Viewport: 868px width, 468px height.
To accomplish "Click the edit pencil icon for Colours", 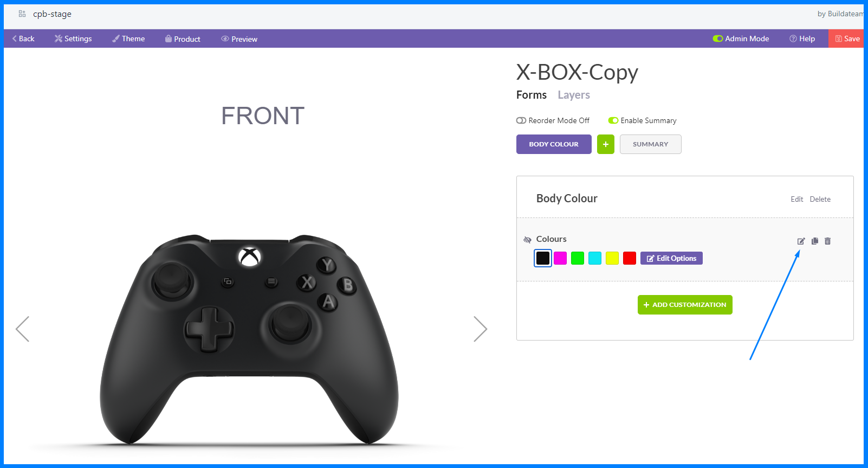I will 801,241.
